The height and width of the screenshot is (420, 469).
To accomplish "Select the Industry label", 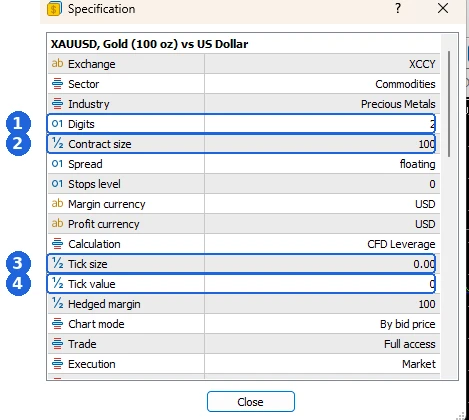I will click(89, 104).
